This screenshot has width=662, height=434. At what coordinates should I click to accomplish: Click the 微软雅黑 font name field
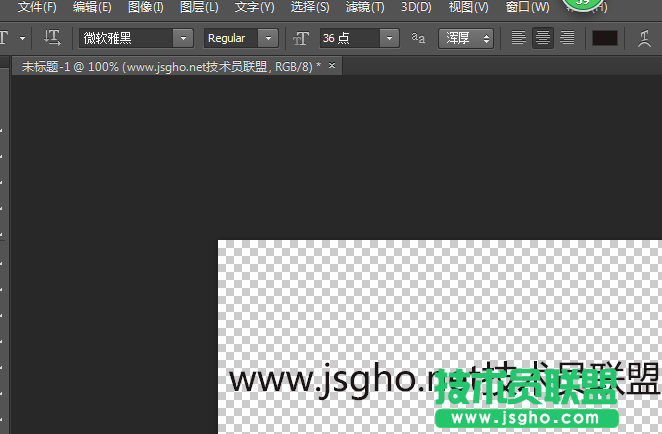pyautogui.click(x=126, y=38)
